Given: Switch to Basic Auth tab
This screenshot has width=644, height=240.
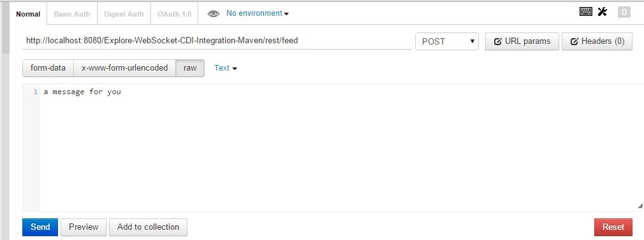Looking at the screenshot, I should pyautogui.click(x=72, y=14).
